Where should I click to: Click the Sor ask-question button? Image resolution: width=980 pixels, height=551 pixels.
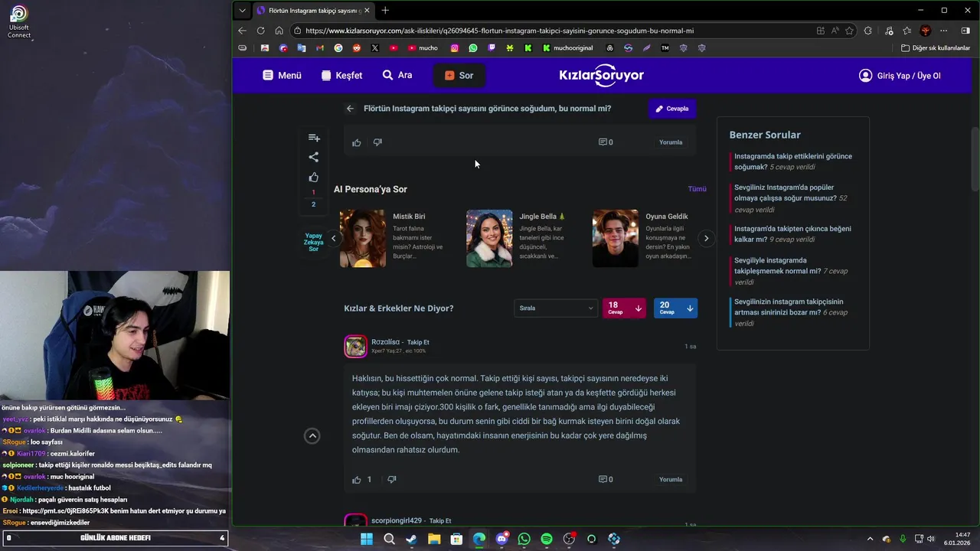459,75
